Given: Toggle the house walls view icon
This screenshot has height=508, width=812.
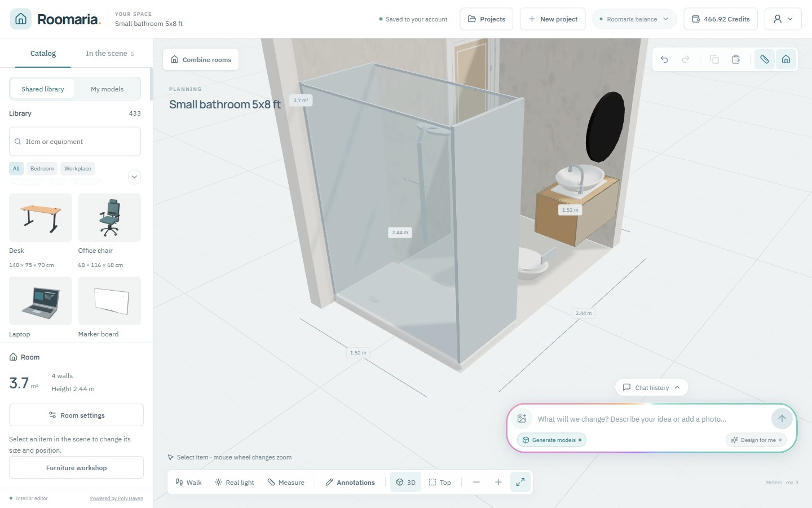Looking at the screenshot, I should pyautogui.click(x=786, y=59).
